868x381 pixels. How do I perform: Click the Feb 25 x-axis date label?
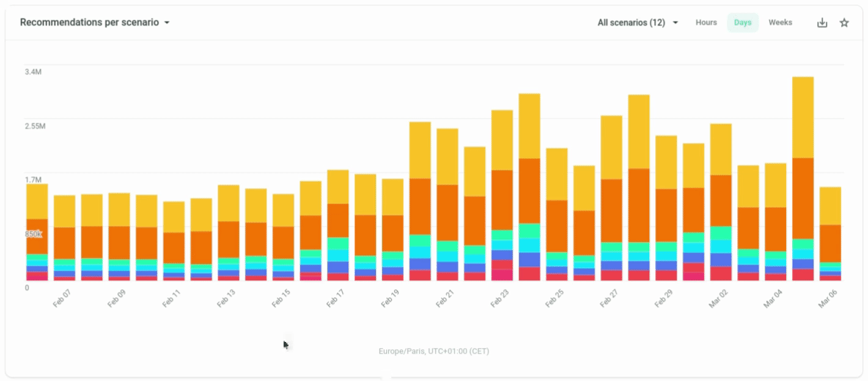[x=554, y=298]
